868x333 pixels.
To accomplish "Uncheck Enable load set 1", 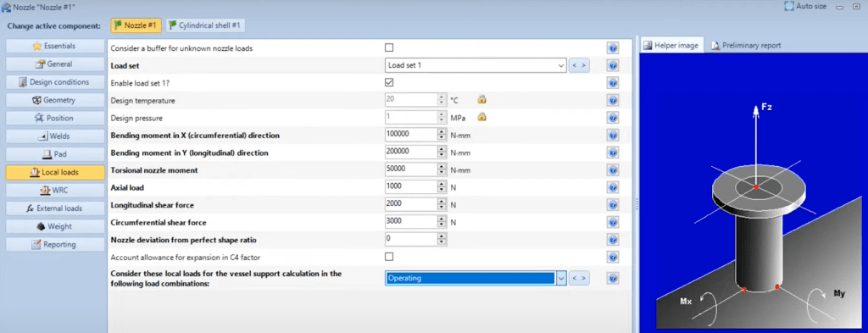I will pyautogui.click(x=389, y=82).
